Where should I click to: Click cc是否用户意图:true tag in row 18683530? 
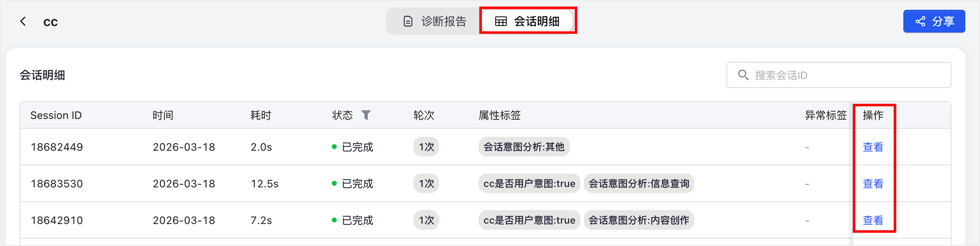[529, 184]
